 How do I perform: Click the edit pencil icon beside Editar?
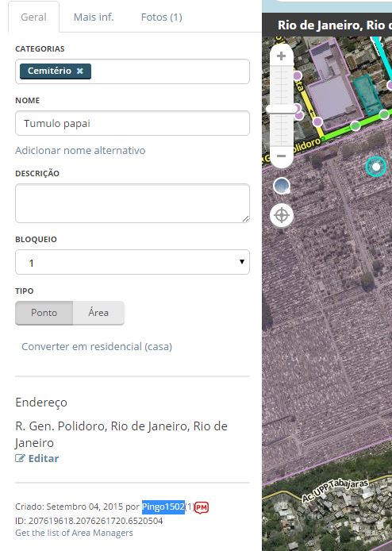pos(20,458)
